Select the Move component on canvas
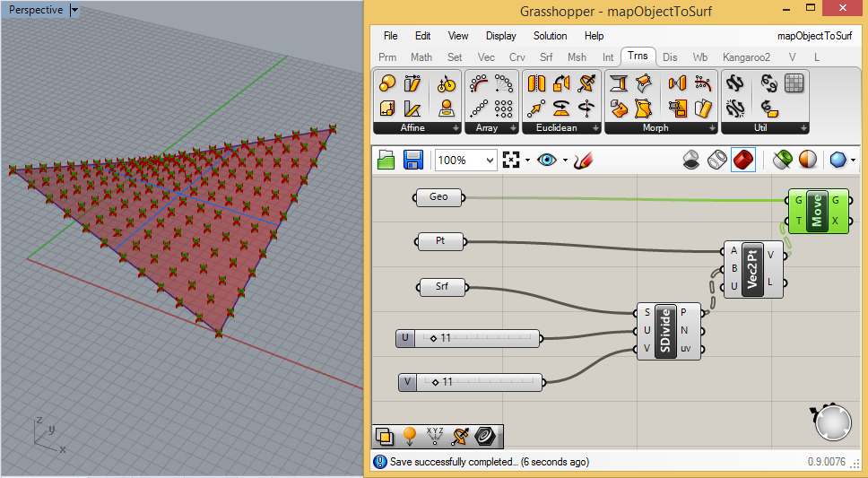Image resolution: width=868 pixels, height=478 pixels. click(x=817, y=210)
